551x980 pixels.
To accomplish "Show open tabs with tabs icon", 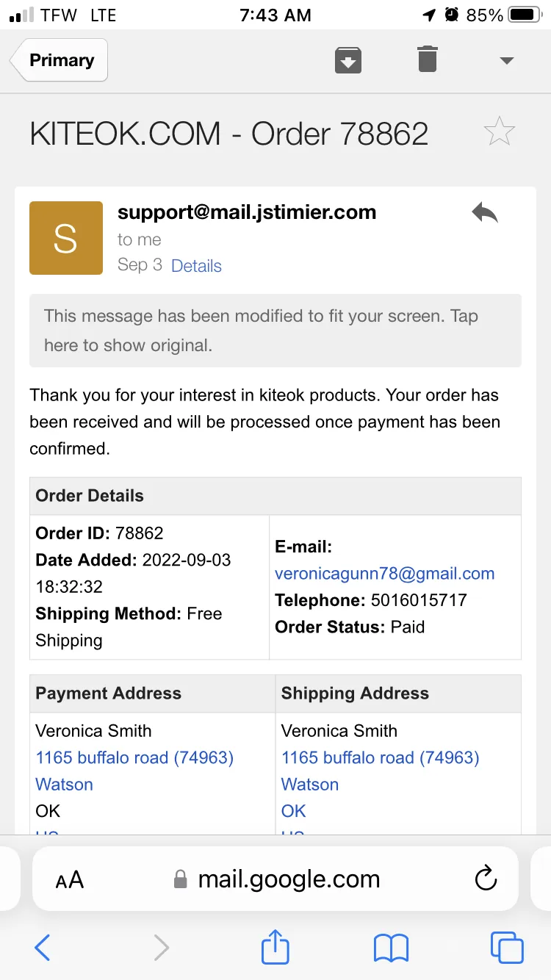I will pyautogui.click(x=507, y=948).
